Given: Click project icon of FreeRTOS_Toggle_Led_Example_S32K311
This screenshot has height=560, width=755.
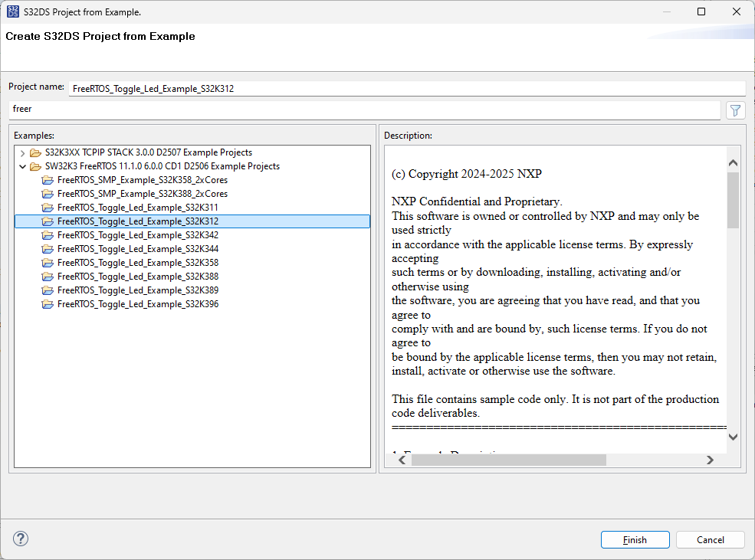Looking at the screenshot, I should 48,208.
